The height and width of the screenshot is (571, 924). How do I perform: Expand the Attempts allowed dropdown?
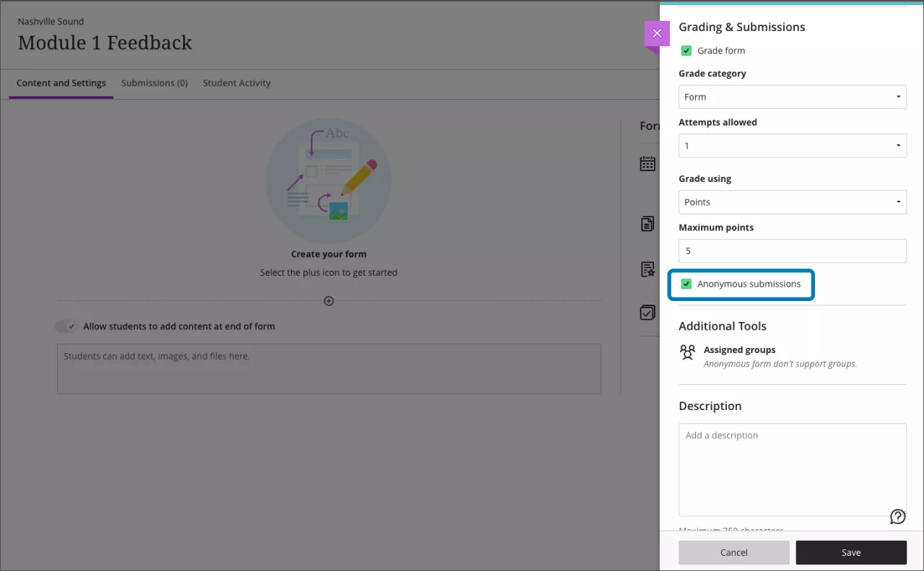click(x=792, y=145)
